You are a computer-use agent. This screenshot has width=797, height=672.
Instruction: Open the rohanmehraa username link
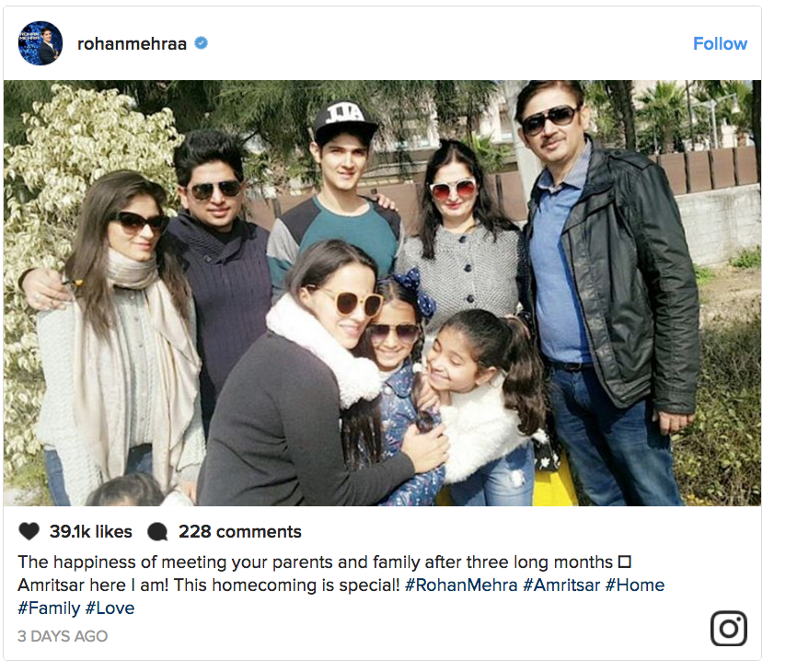132,43
